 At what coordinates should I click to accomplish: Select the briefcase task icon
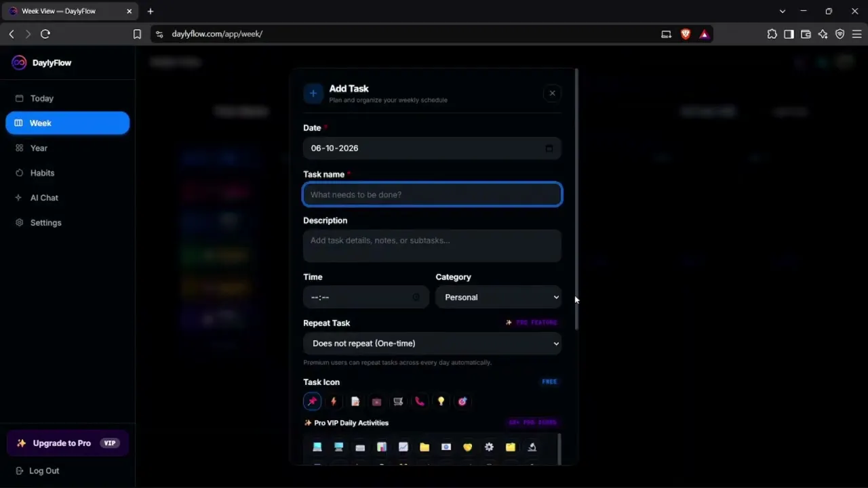pyautogui.click(x=376, y=401)
